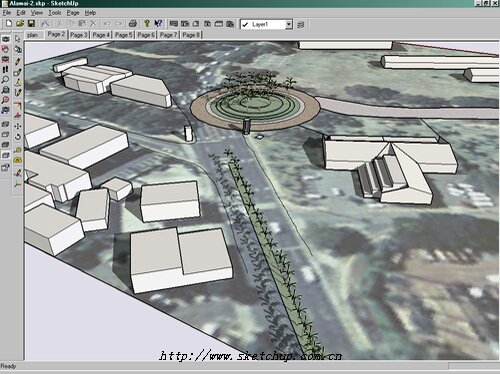Click the Copy icon in the toolbar
This screenshot has height=374, width=500.
tap(71, 24)
